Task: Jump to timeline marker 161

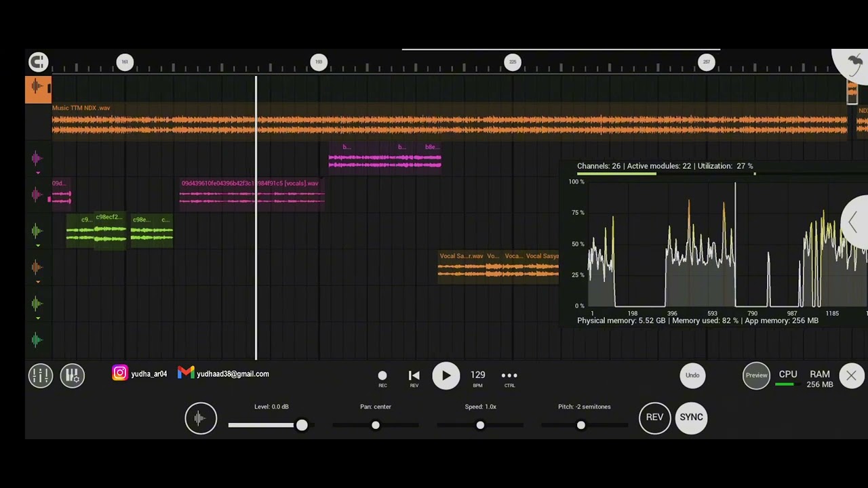Action: tap(125, 62)
